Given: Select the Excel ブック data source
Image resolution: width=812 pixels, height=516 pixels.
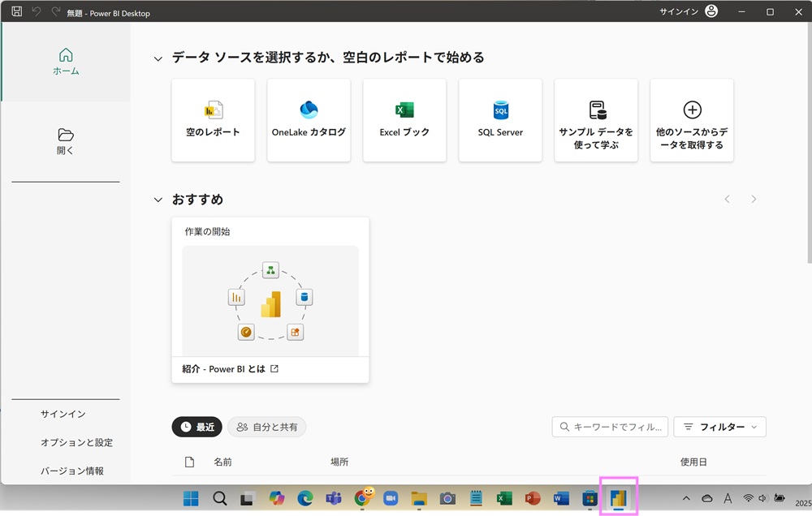Looking at the screenshot, I should 404,120.
